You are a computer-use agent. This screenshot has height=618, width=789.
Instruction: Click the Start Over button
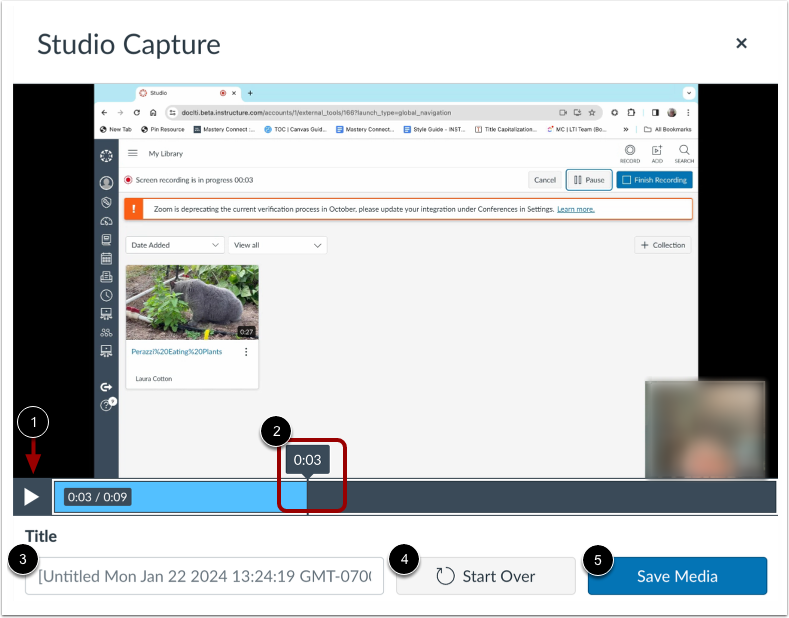click(486, 576)
